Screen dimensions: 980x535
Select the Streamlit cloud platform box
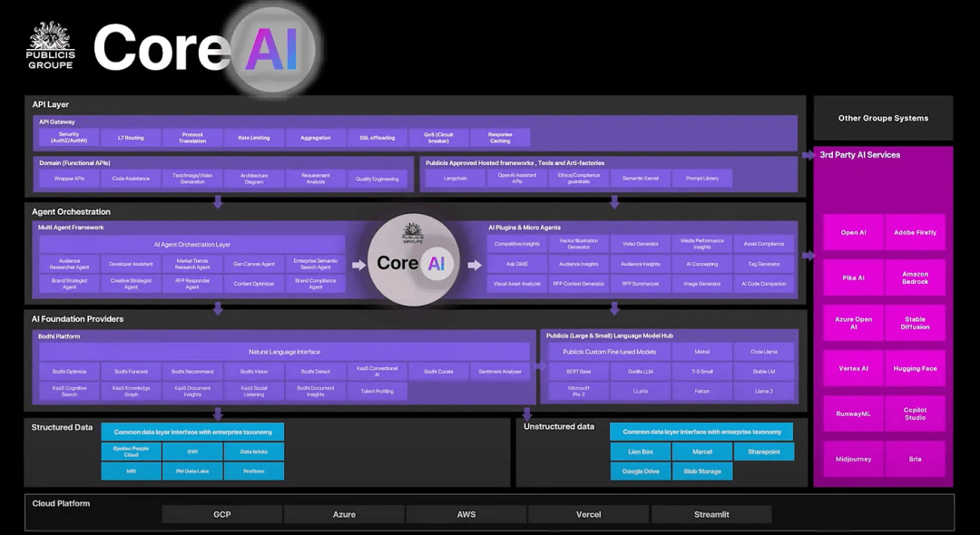[711, 514]
